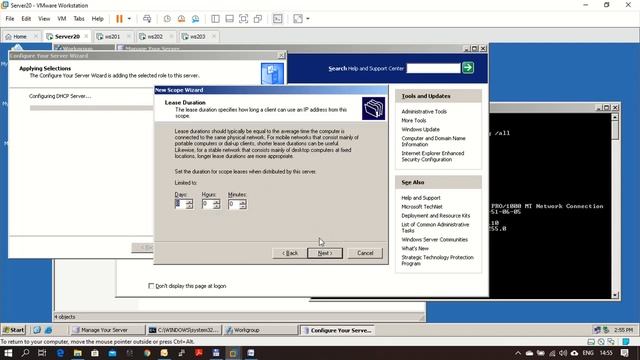The height and width of the screenshot is (360, 640).
Task: Select the Workgroup taskbar button
Action: (x=260, y=330)
